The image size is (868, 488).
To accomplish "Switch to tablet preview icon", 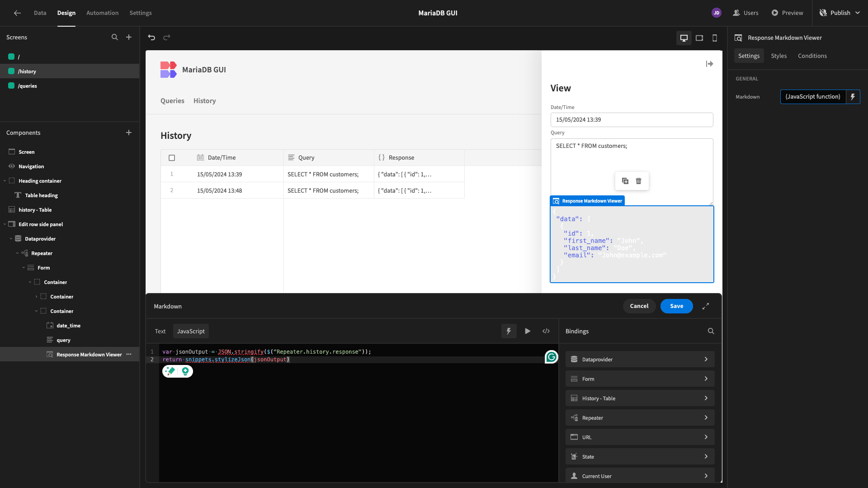I will coord(699,38).
